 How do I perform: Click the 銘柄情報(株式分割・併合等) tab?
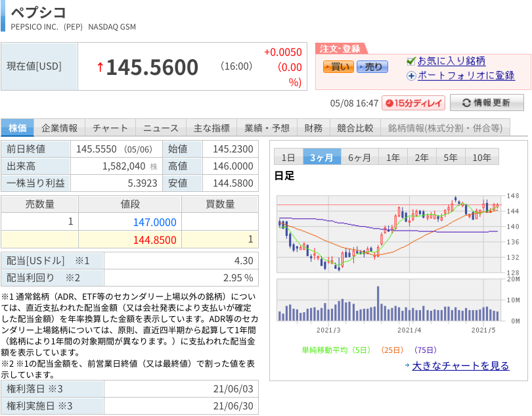coord(445,127)
